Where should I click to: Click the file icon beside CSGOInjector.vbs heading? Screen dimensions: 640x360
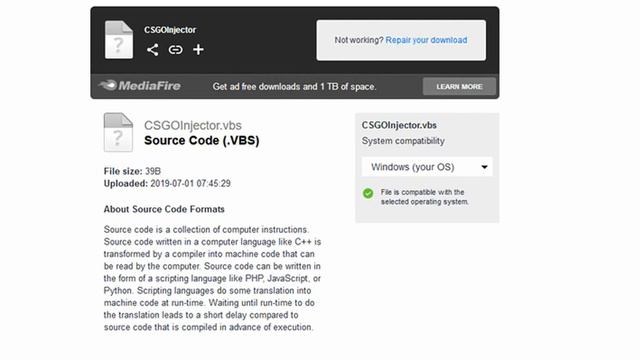(118, 132)
